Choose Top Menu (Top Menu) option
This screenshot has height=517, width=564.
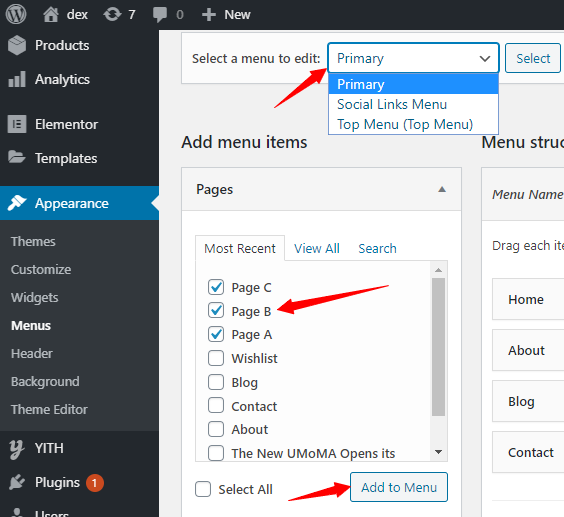413,124
